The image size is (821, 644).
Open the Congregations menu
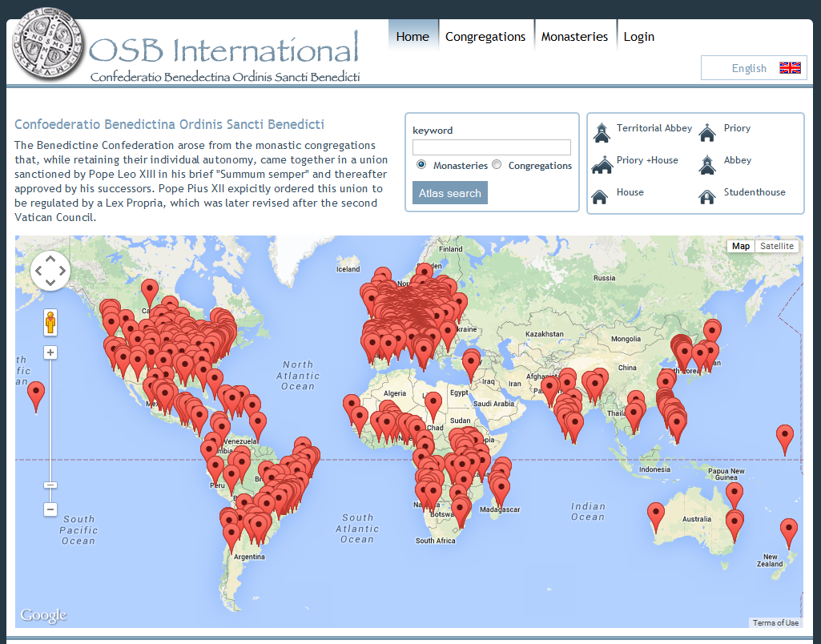point(485,36)
